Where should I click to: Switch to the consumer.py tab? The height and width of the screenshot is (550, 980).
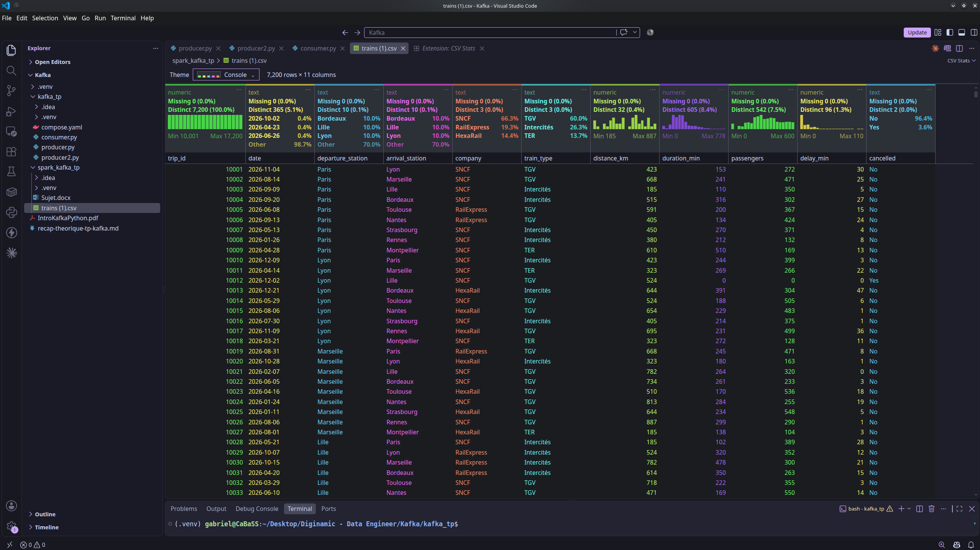pyautogui.click(x=318, y=48)
